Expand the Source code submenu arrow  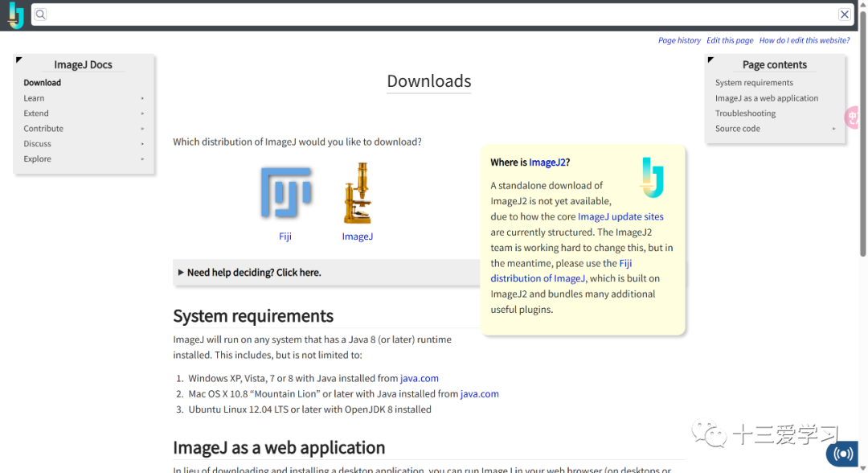click(833, 129)
